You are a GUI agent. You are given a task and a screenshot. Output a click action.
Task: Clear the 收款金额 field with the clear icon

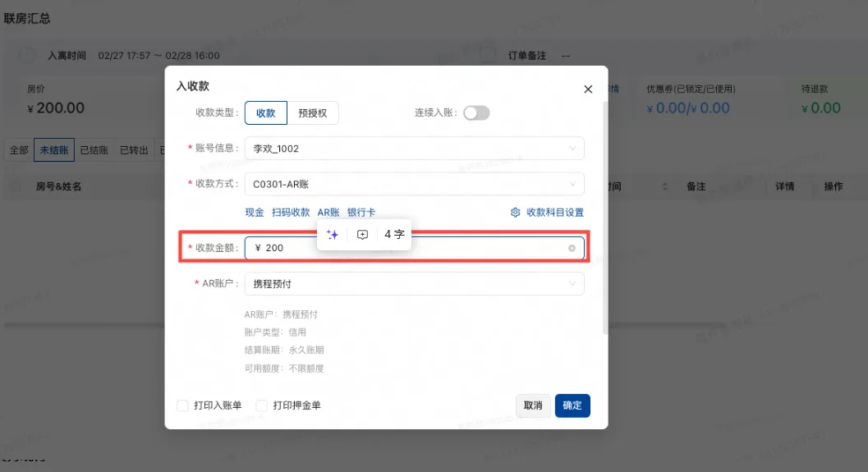(572, 249)
